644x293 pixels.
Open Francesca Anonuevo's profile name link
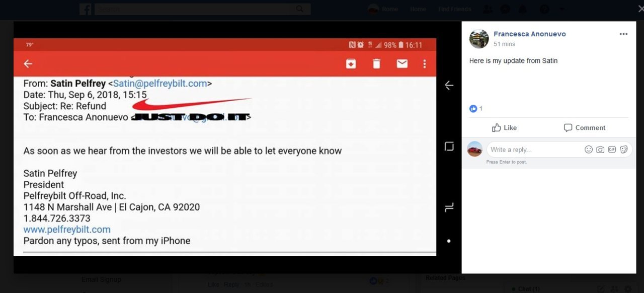click(x=530, y=34)
